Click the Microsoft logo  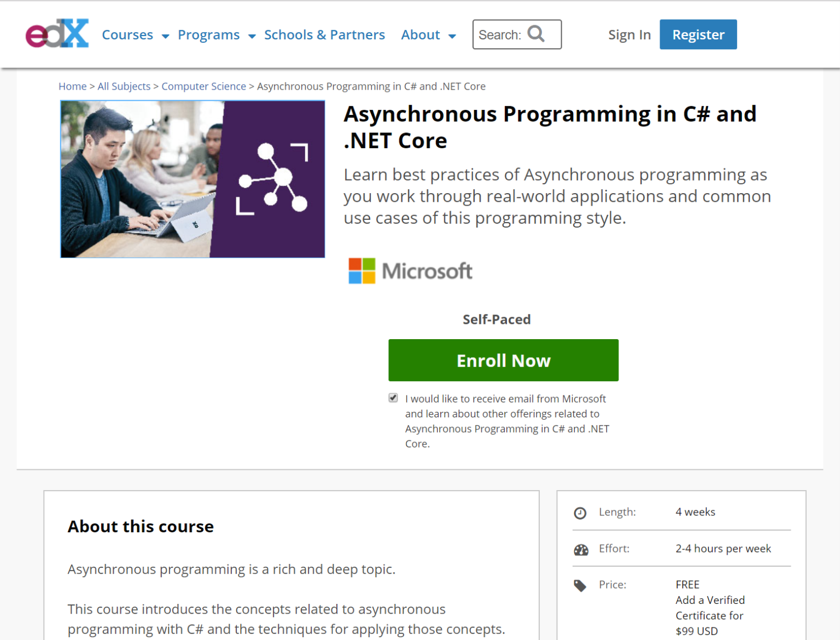click(x=410, y=271)
